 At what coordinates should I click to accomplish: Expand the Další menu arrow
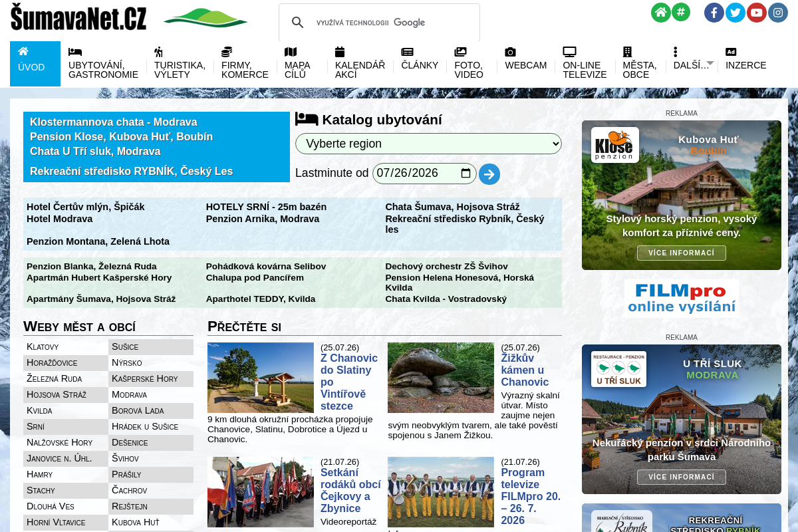coord(710,63)
